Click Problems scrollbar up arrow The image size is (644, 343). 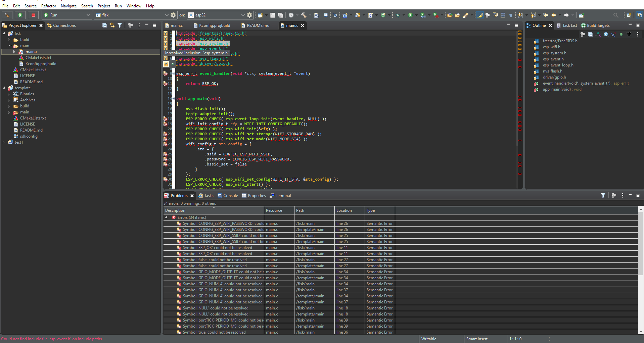641,209
